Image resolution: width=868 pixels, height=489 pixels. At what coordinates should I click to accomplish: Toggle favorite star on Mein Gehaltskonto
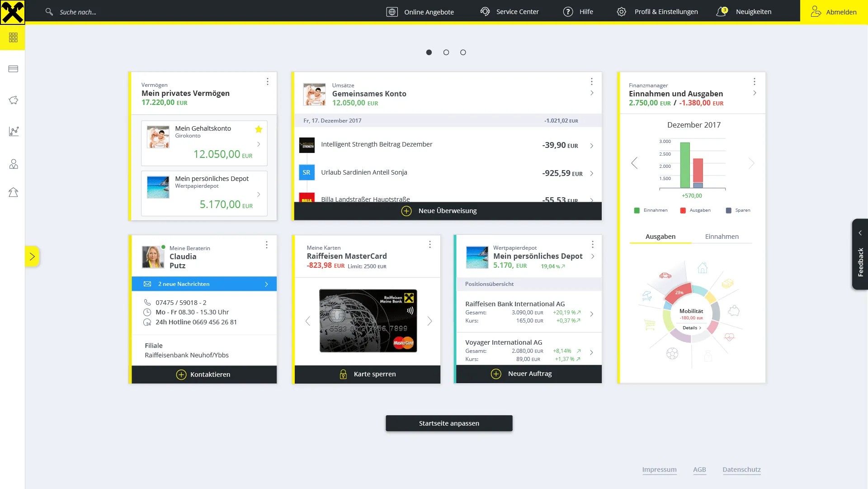click(x=259, y=129)
